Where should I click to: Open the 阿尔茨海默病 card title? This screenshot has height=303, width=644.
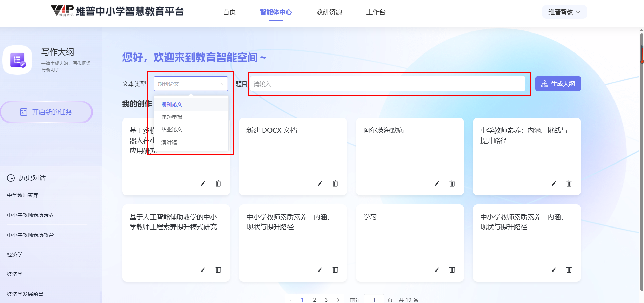pos(384,131)
